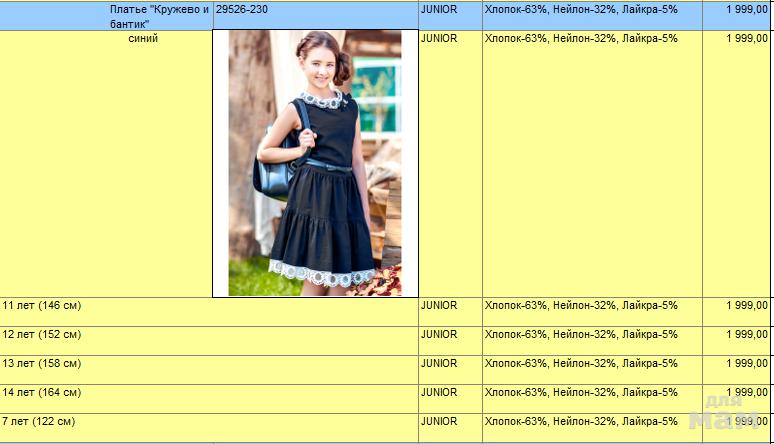The image size is (774, 444).
Task: Select the "12 лет (152 см)" size cell
Action: click(42, 334)
